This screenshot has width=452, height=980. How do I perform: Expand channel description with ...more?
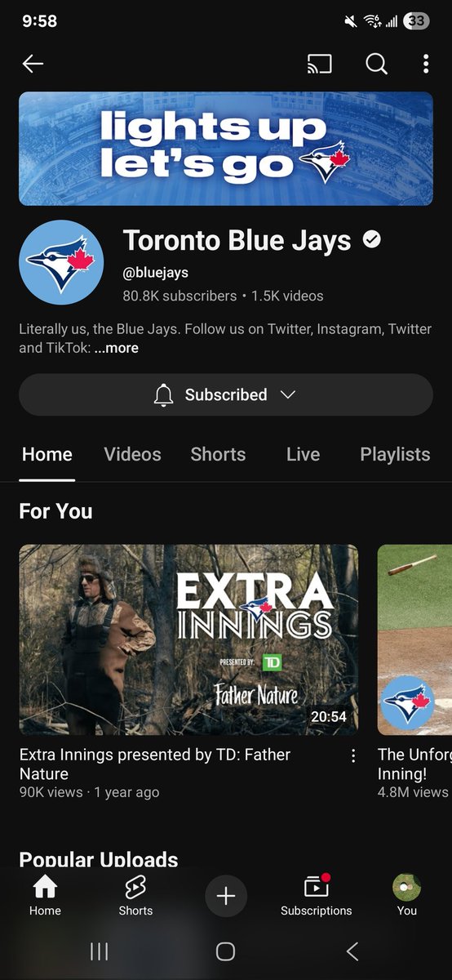coord(116,348)
